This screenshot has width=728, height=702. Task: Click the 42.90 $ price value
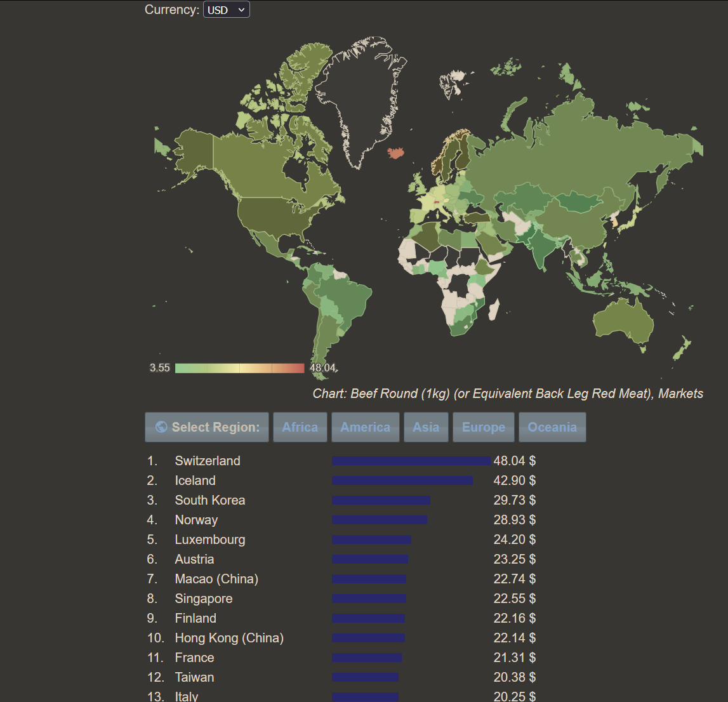pyautogui.click(x=515, y=480)
